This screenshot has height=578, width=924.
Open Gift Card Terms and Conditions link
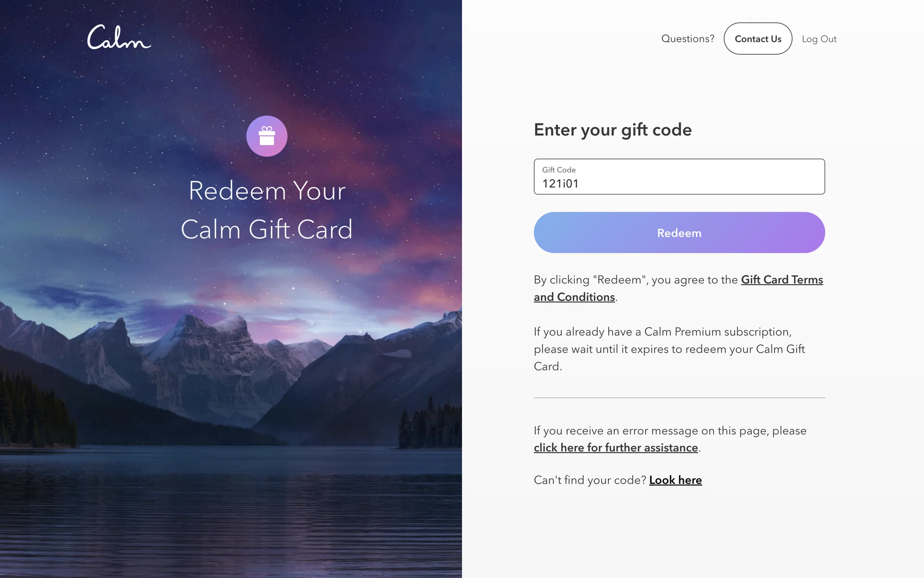678,288
